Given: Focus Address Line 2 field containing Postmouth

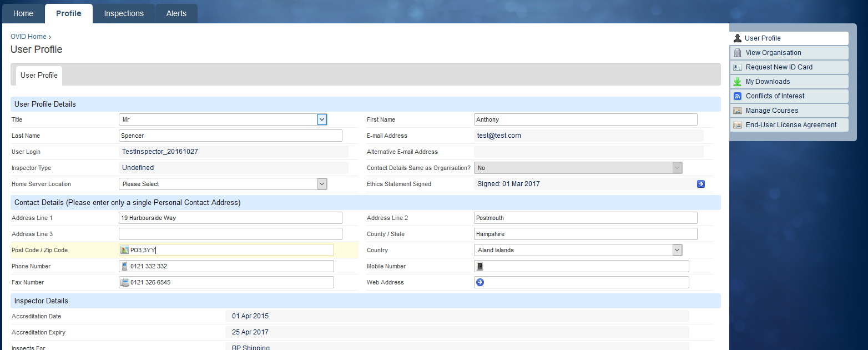Looking at the screenshot, I should (586, 218).
